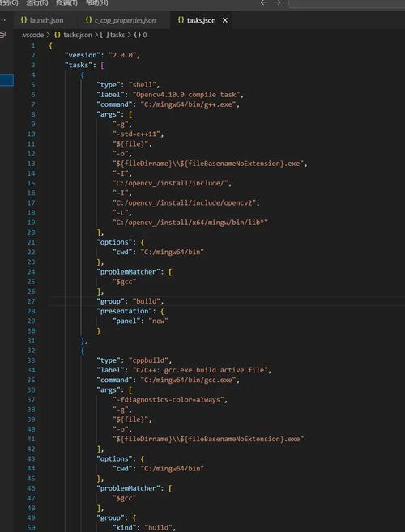Image resolution: width=405 pixels, height=532 pixels.
Task: Click "C:/opencv_/install/include/" on line 15
Action: pos(172,183)
